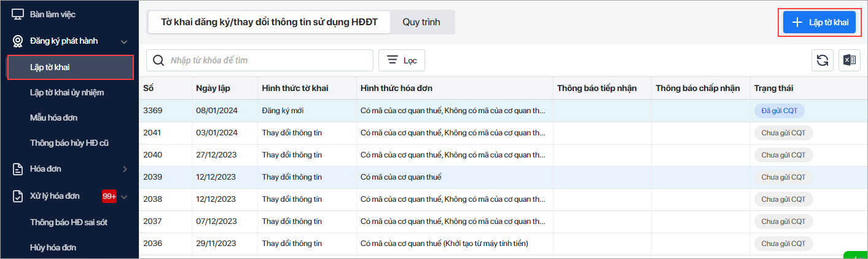Click the Xử lý hóa đơn icon
This screenshot has width=868, height=259.
click(18, 196)
